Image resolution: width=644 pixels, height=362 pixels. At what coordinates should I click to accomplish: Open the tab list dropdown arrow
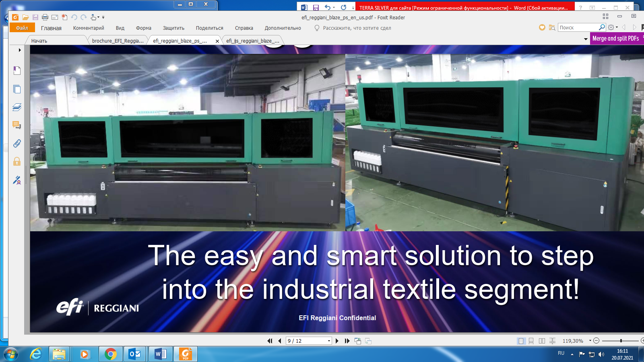[x=586, y=39]
